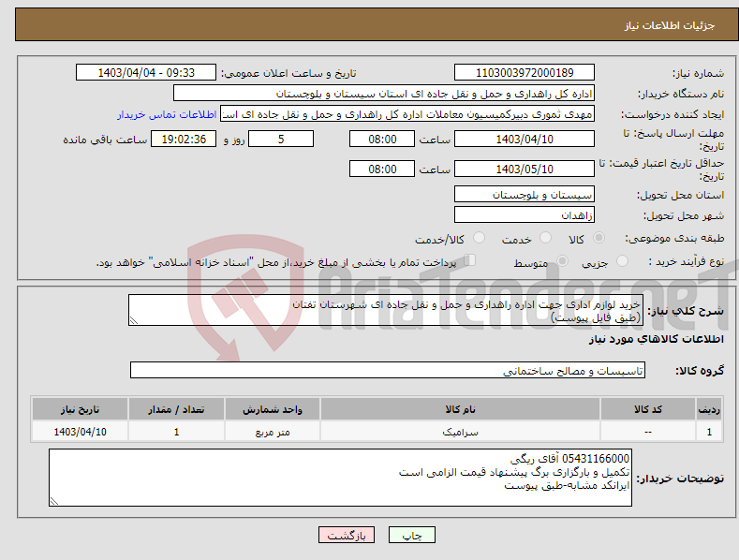Click the price validity date 1403/05/10 field
Viewport: 739px width, 560px height.
click(x=525, y=169)
